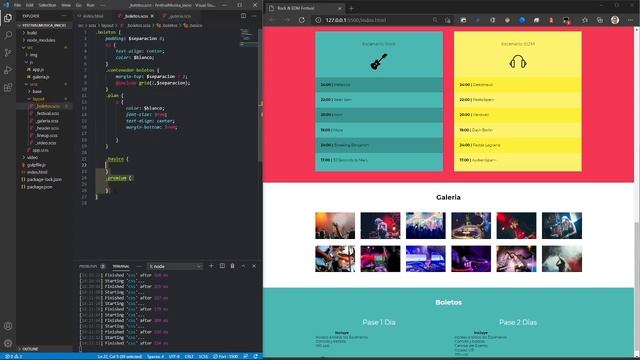
Task: Open the Run menu
Action: [91, 5]
